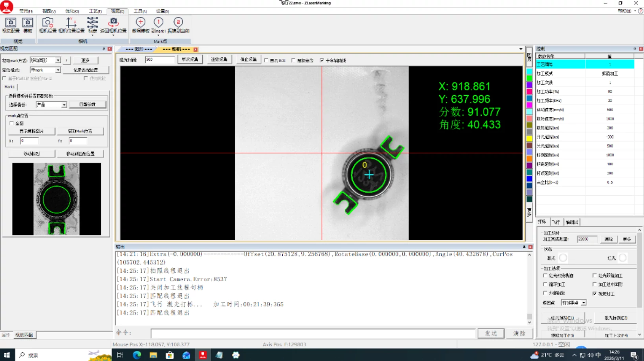644x361 pixels.
Task: Click the return camera position icon
Action: (113, 25)
